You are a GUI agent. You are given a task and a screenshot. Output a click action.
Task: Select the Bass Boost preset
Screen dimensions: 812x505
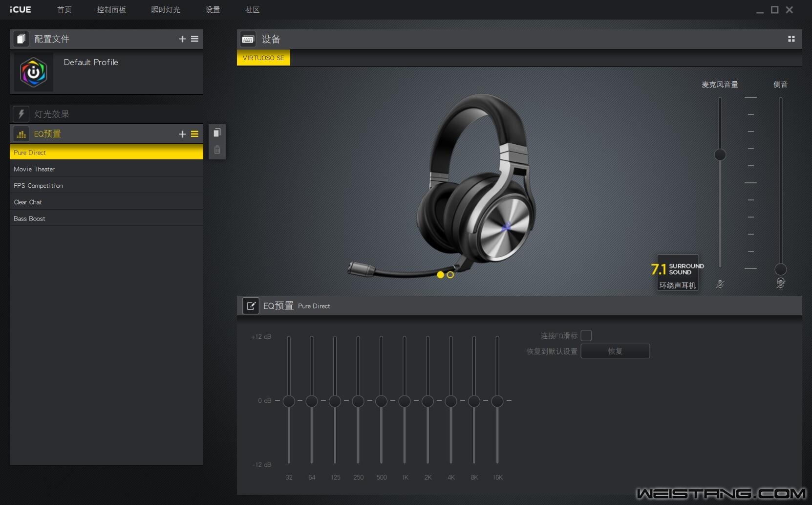(x=107, y=219)
